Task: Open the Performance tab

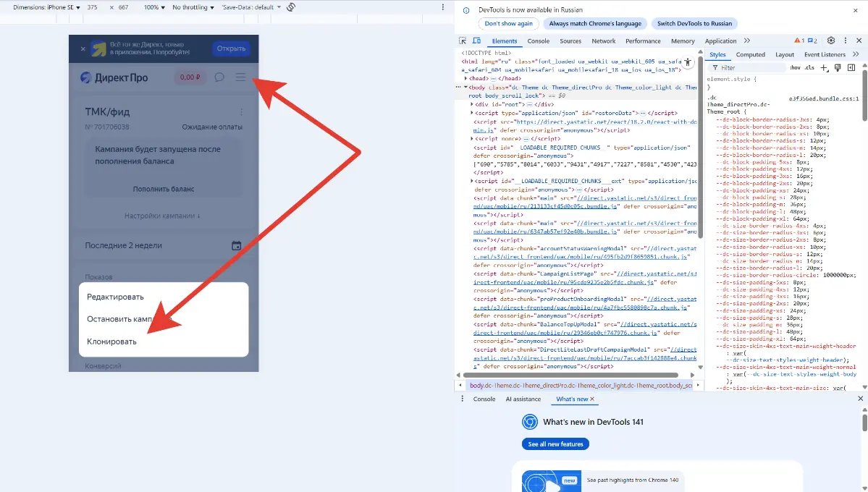Action: click(643, 41)
